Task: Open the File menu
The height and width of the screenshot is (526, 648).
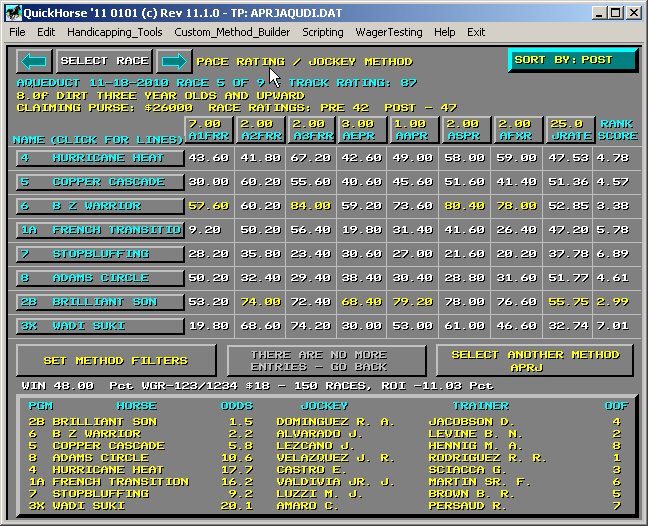Action: (18, 32)
